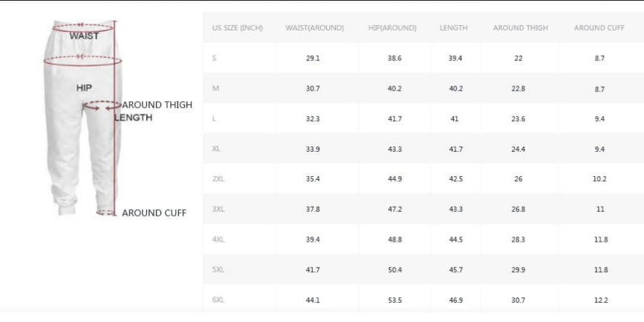
Task: Click the 53.5 hip value cell
Action: [394, 300]
